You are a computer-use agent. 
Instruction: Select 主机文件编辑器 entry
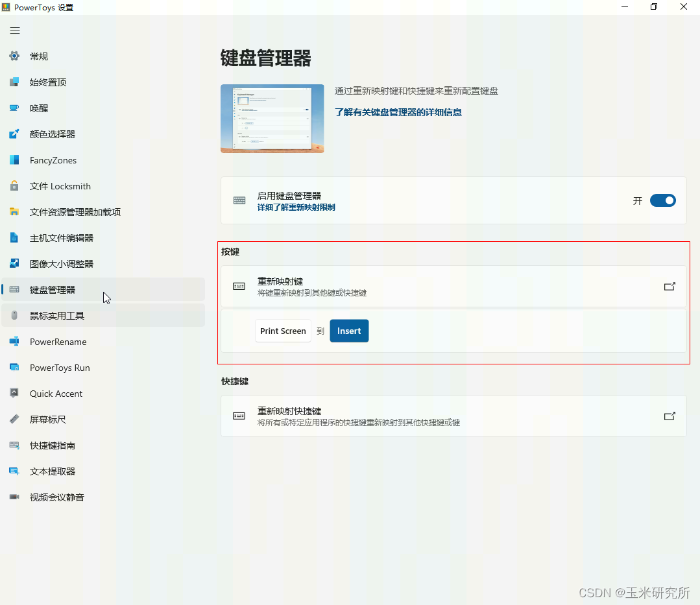[103, 238]
